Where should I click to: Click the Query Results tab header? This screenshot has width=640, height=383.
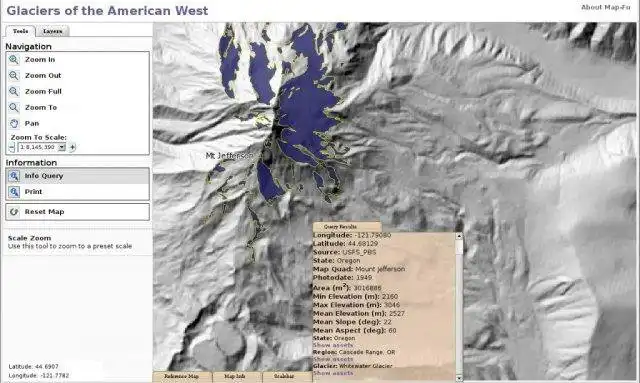[x=347, y=227]
